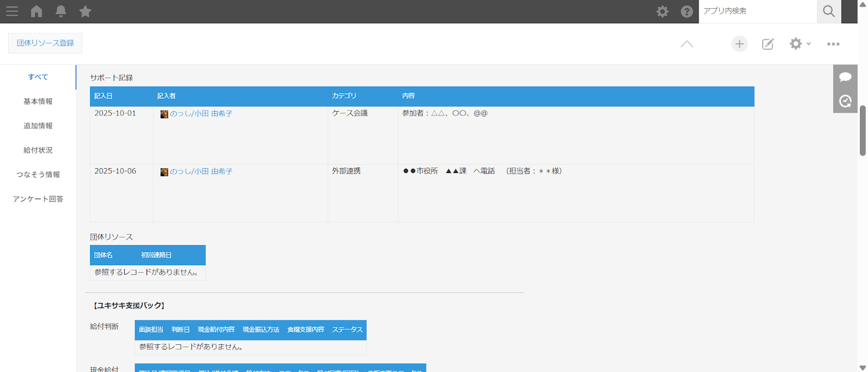Go to previous record with up chevron
868x372 pixels.
(687, 44)
